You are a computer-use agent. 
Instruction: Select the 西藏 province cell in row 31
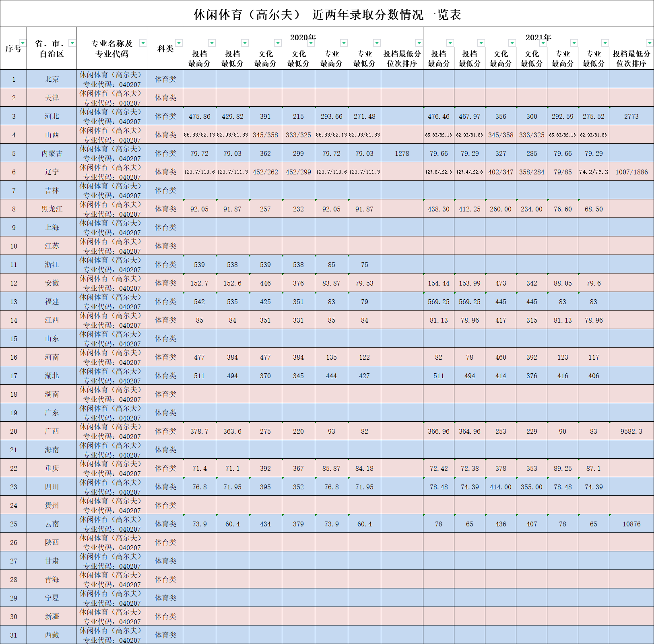click(x=52, y=635)
